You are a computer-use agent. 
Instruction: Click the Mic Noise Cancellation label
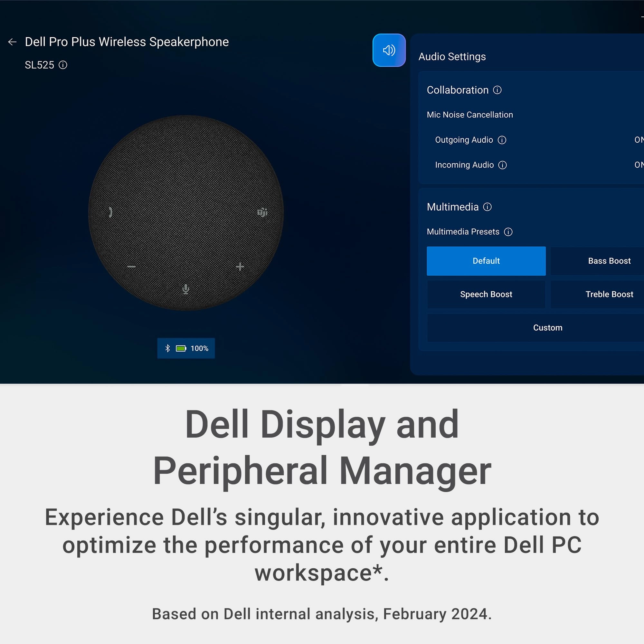pos(470,115)
